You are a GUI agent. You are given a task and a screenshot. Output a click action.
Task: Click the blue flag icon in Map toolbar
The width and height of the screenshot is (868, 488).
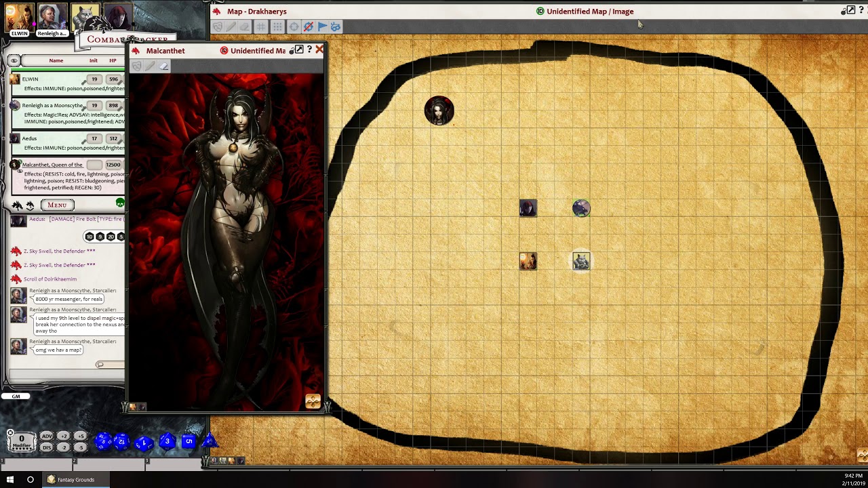(x=322, y=26)
